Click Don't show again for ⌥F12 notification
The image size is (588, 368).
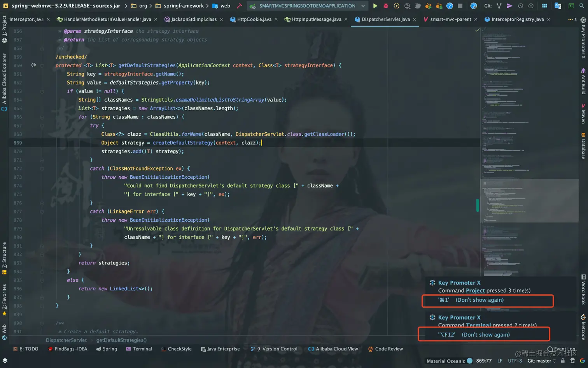[x=486, y=335]
